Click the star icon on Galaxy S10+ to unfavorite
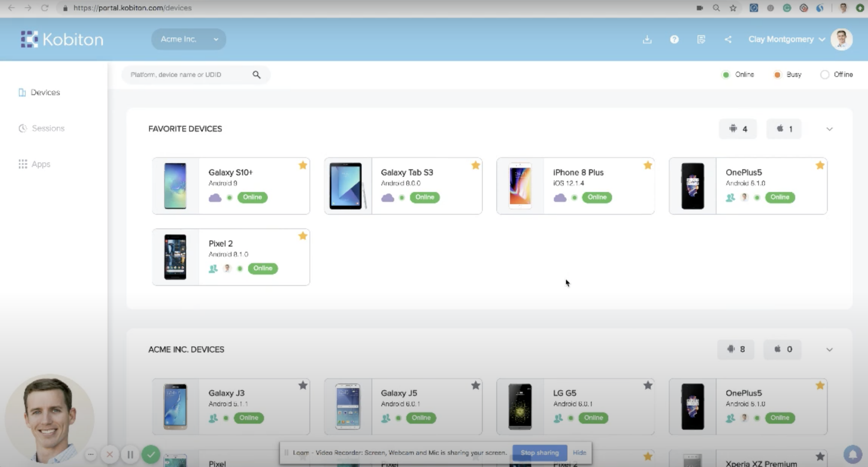The width and height of the screenshot is (868, 467). click(x=303, y=166)
